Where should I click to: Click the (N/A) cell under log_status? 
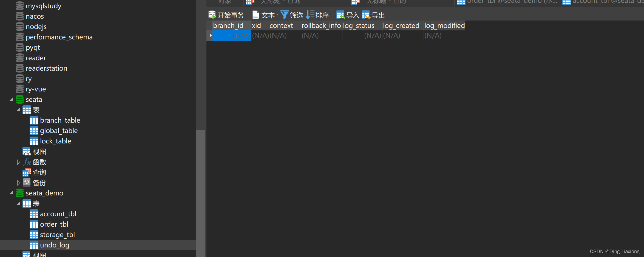pyautogui.click(x=362, y=36)
